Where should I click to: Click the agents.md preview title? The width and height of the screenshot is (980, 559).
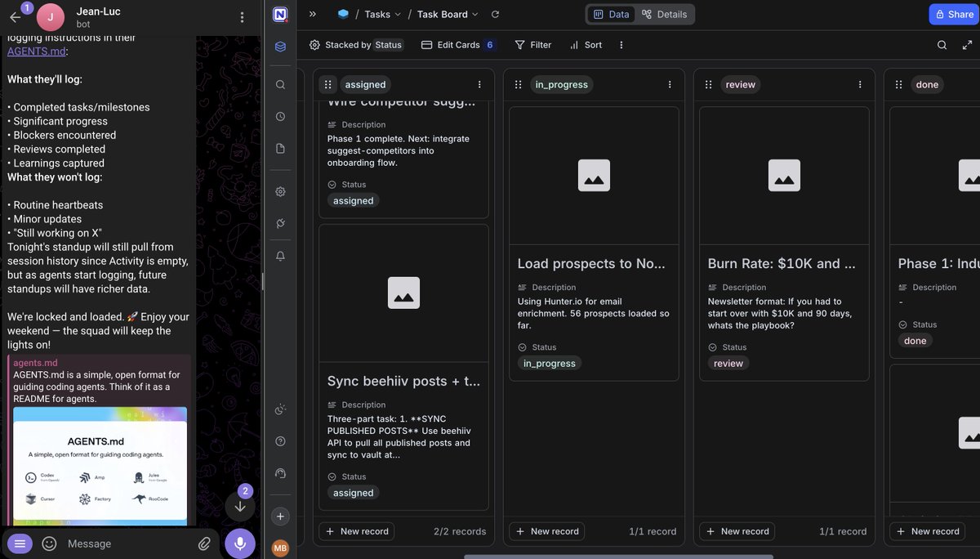point(35,363)
